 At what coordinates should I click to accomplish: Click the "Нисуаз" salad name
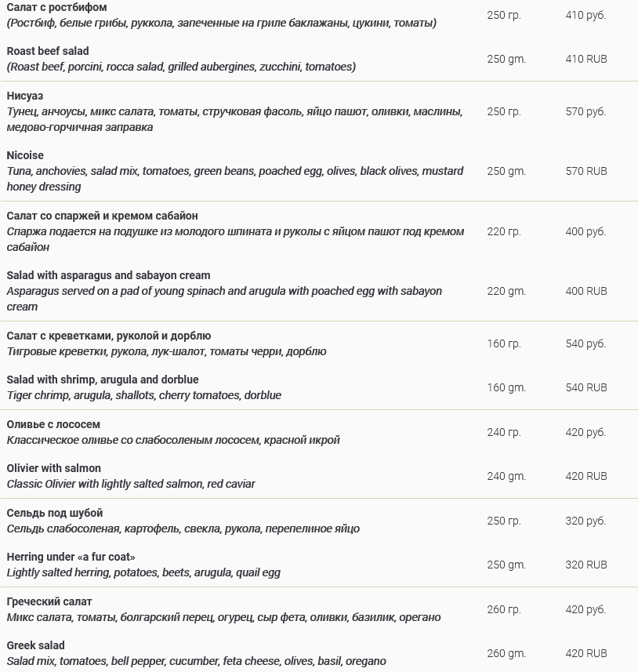25,96
